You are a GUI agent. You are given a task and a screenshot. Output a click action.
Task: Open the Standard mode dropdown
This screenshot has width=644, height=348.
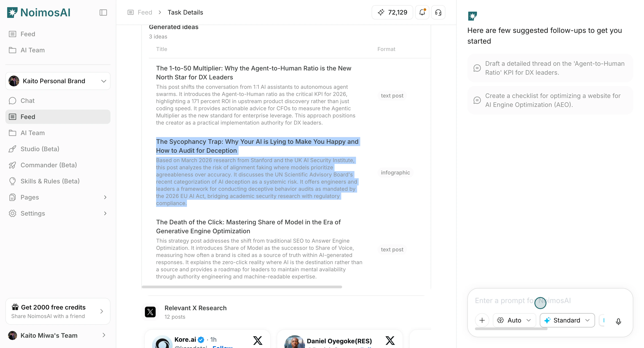click(567, 320)
